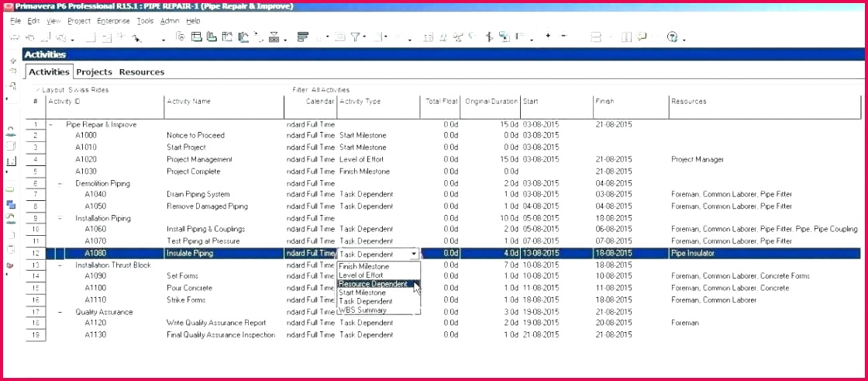868x381 pixels.
Task: Click the document icon with @ symbol
Action: 181,37
